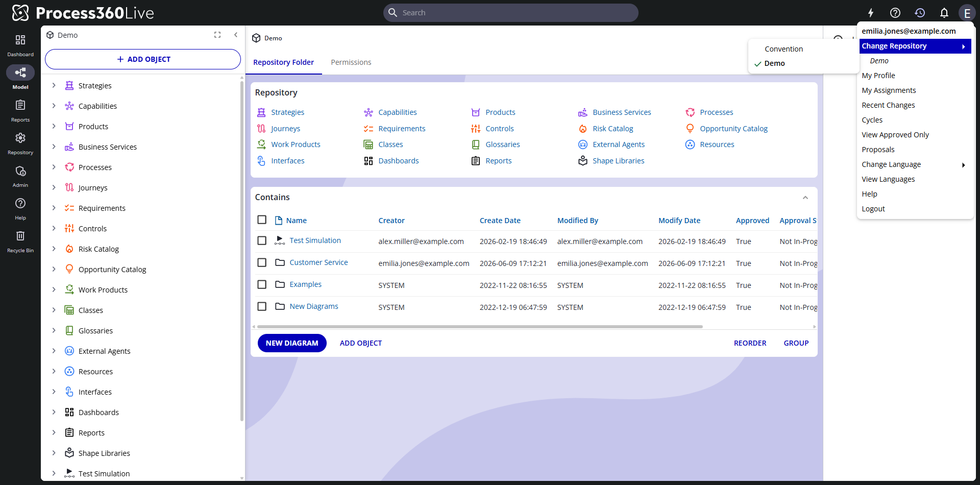Click the Process360 Live logo
Viewport: 980px width, 485px height.
point(83,13)
